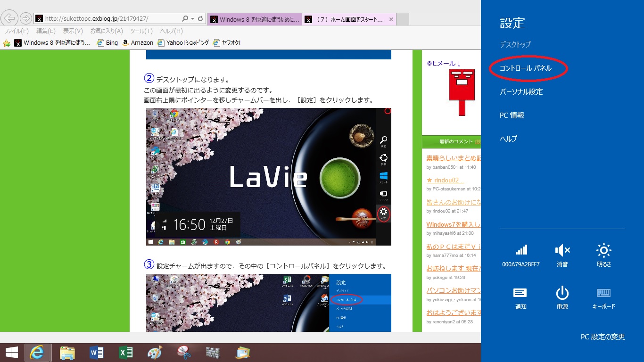Click the text 'by rindou02 at 21:47'
This screenshot has width=644, height=362.
[x=447, y=211]
